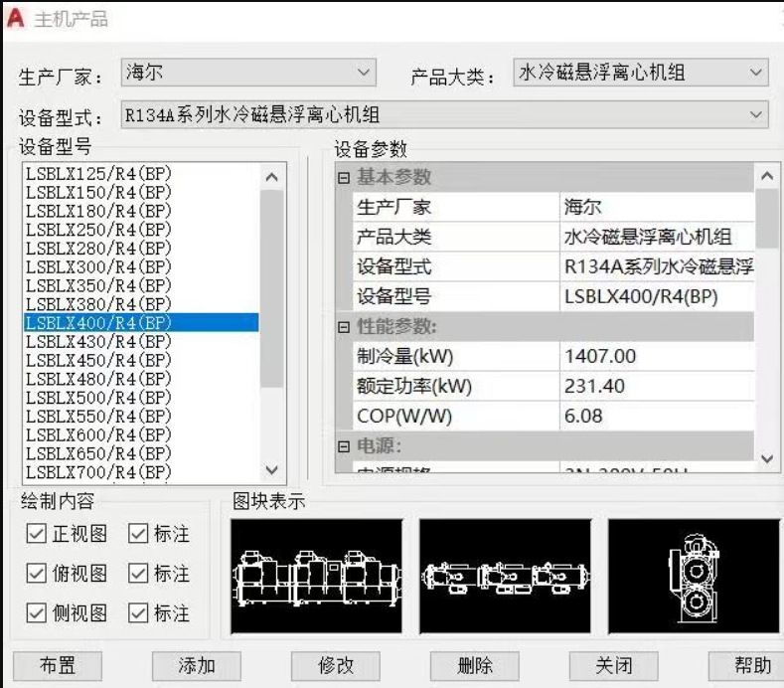The image size is (784, 688).
Task: Click the AutoCAD logo icon in title bar
Action: 16,19
